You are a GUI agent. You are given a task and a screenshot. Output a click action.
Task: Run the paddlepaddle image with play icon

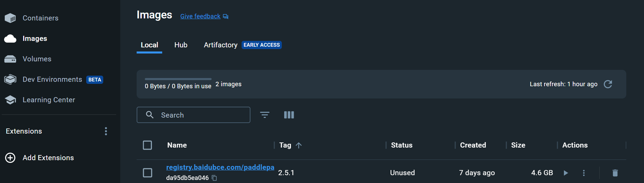(x=566, y=173)
